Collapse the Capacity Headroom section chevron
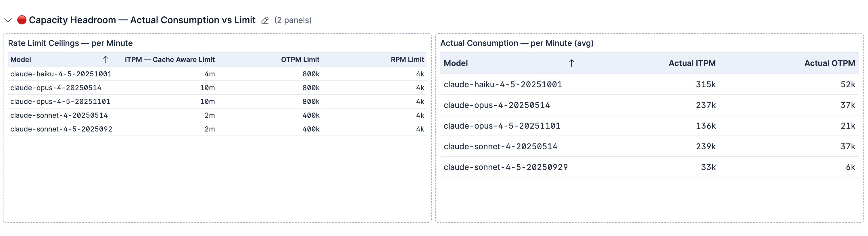This screenshot has height=236, width=868. [8, 20]
